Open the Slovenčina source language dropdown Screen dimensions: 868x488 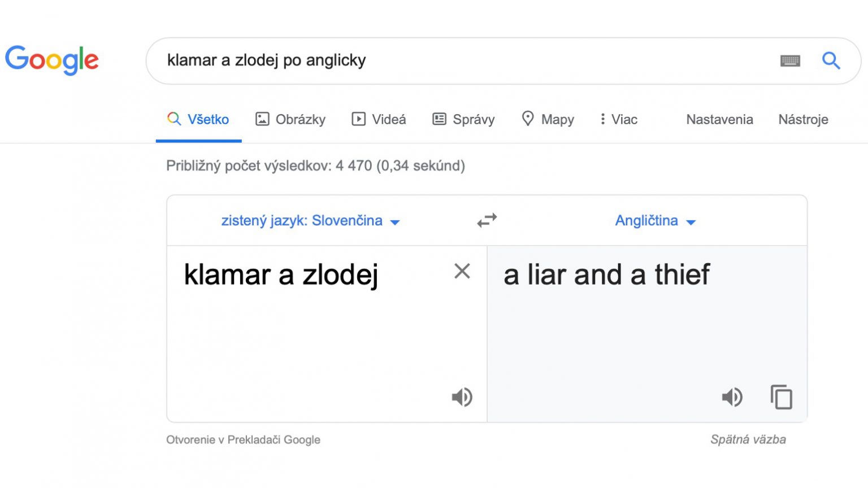(310, 221)
